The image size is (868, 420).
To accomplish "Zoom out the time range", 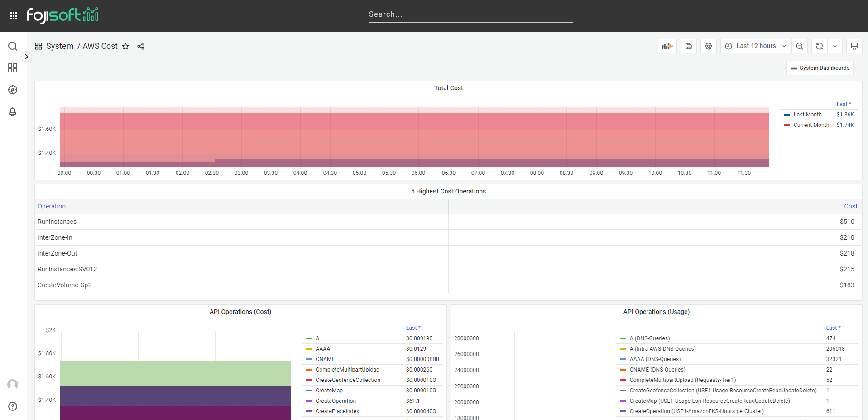I will tap(800, 46).
